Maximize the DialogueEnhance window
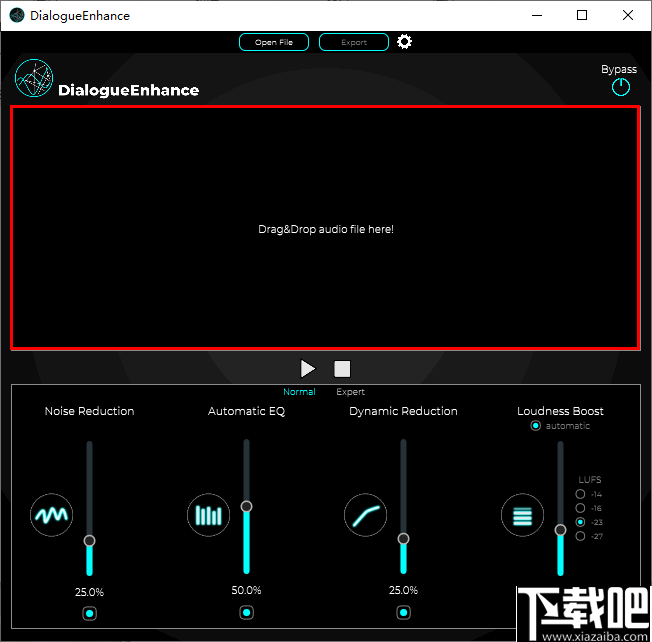This screenshot has height=642, width=652. point(582,15)
